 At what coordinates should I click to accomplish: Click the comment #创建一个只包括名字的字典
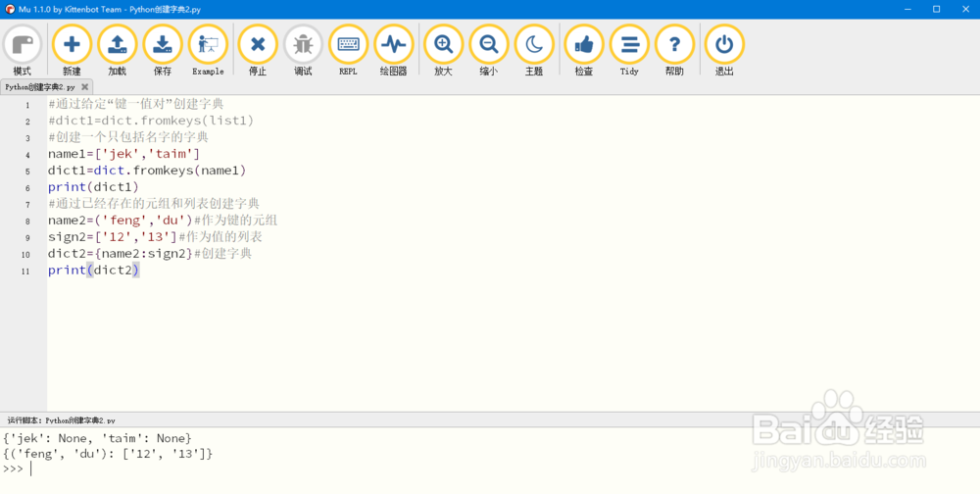click(128, 137)
